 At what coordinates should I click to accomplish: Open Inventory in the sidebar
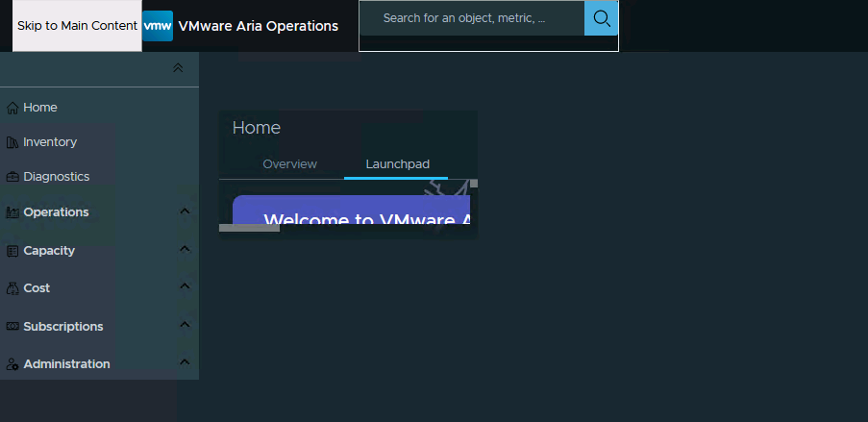click(50, 142)
